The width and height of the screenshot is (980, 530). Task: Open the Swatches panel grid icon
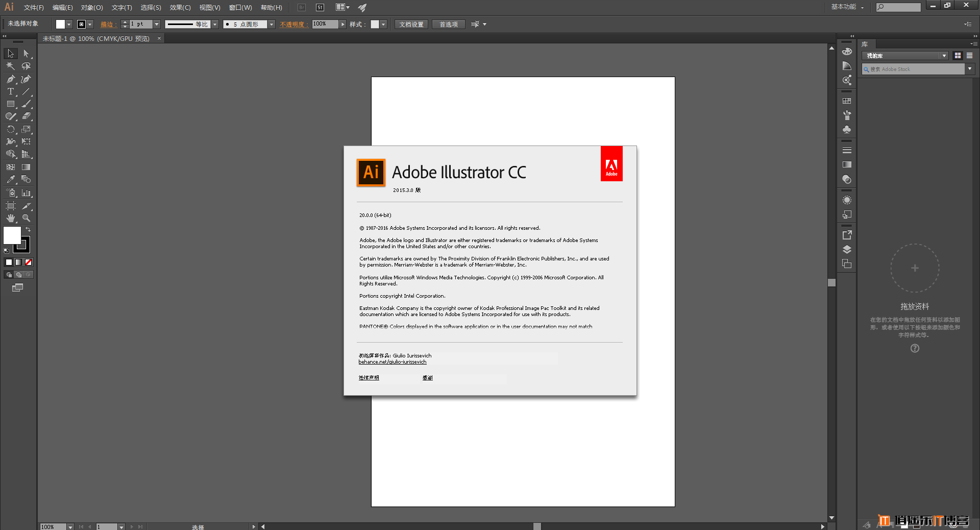(x=847, y=101)
